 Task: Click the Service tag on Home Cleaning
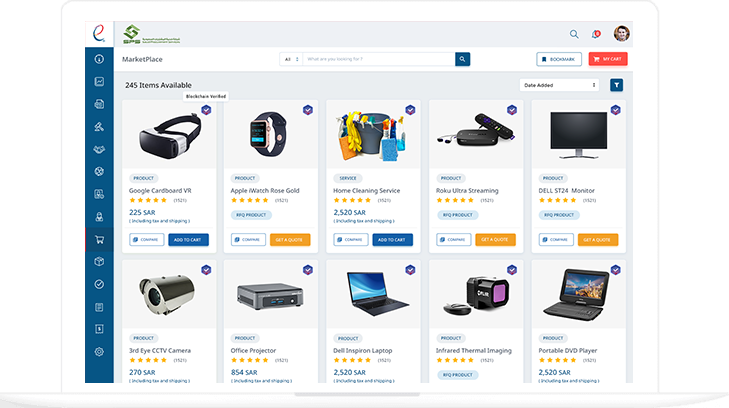[x=348, y=178]
